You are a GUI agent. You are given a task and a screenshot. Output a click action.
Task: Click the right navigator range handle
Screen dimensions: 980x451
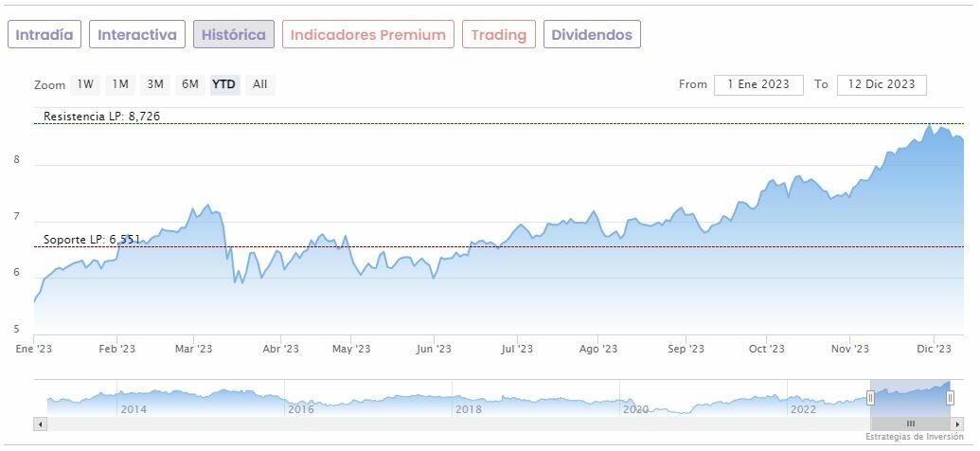[950, 398]
